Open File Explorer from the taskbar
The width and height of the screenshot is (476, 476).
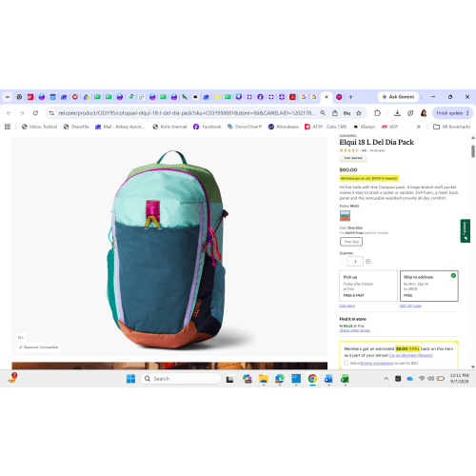[x=264, y=379]
